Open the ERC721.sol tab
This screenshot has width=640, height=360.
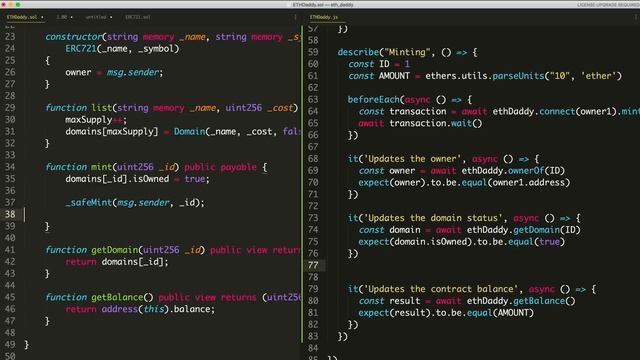click(138, 17)
